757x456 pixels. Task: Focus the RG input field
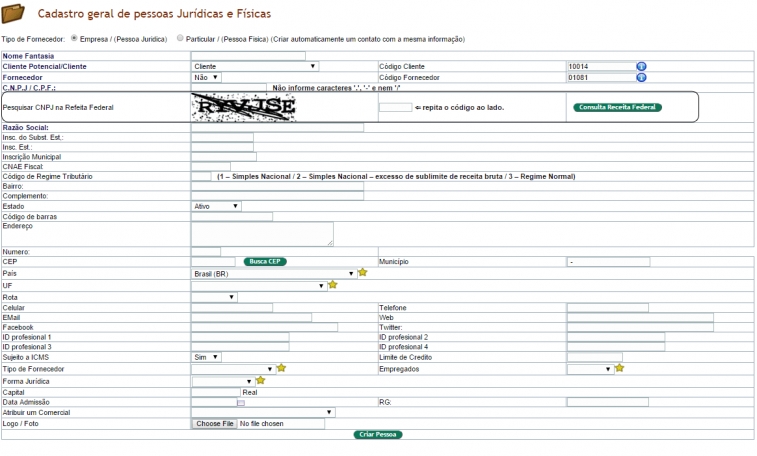pyautogui.click(x=608, y=402)
